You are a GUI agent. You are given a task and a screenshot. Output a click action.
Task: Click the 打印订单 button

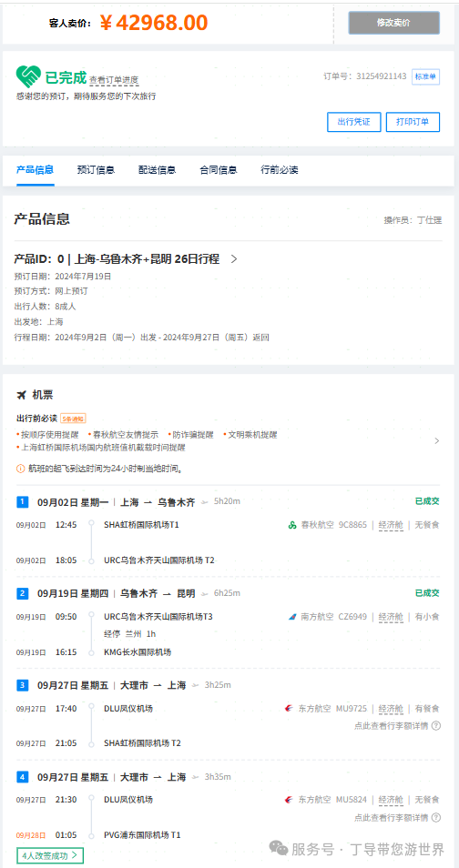(x=413, y=122)
